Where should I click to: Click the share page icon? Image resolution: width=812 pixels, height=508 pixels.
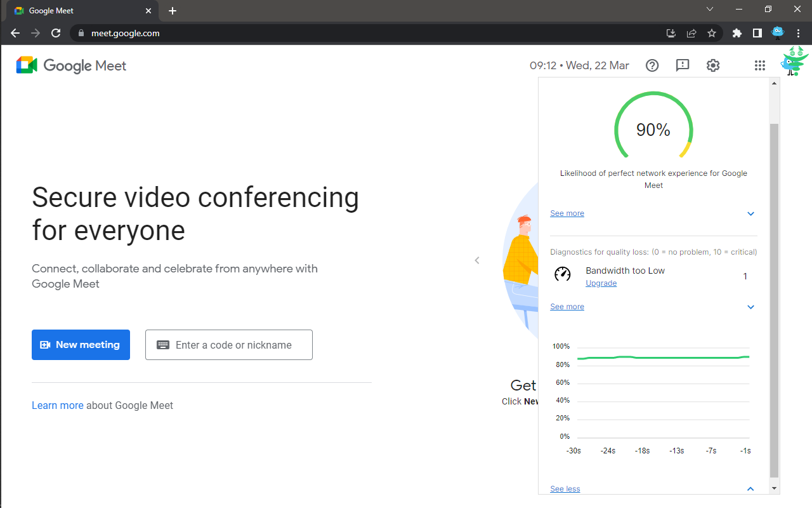pyautogui.click(x=691, y=33)
